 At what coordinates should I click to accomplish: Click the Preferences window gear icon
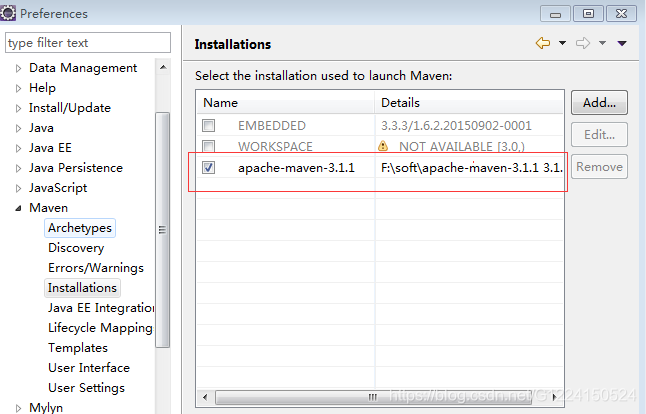pyautogui.click(x=8, y=13)
